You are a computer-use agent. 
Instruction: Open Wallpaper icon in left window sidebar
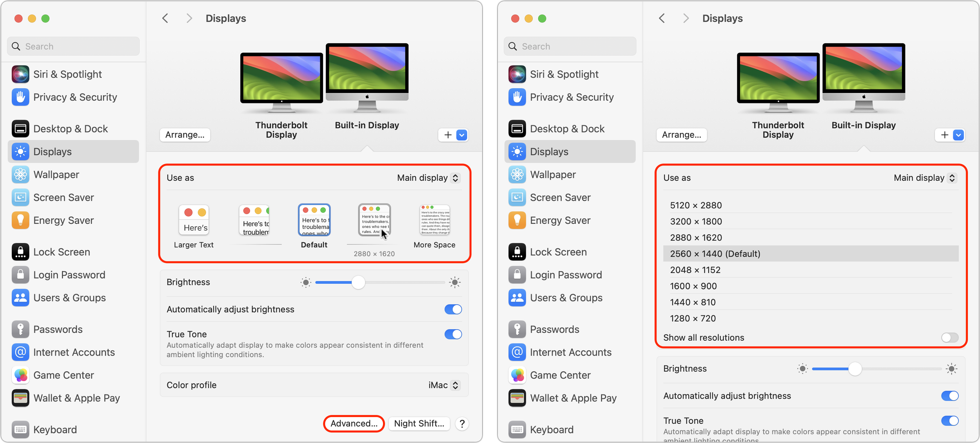click(20, 175)
